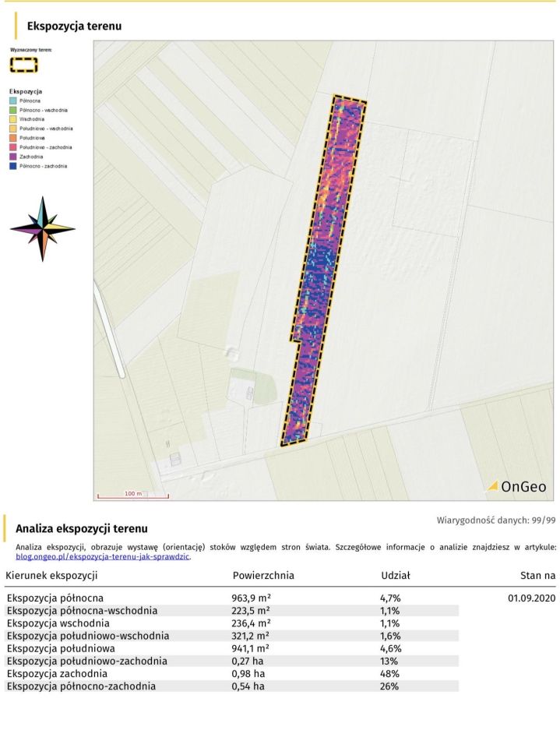Click the '236,4 m²' area value

pyautogui.click(x=252, y=623)
